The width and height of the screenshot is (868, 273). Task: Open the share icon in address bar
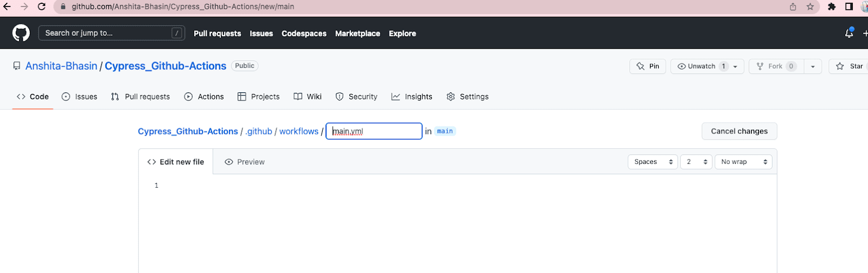pyautogui.click(x=793, y=7)
